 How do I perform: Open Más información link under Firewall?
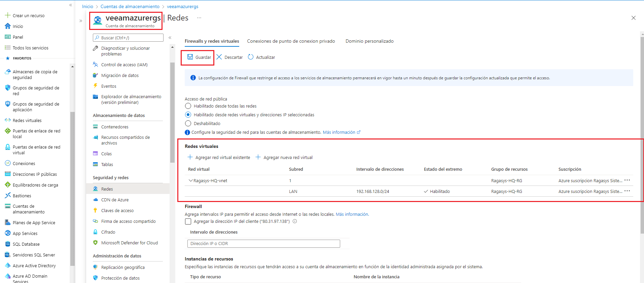point(352,214)
